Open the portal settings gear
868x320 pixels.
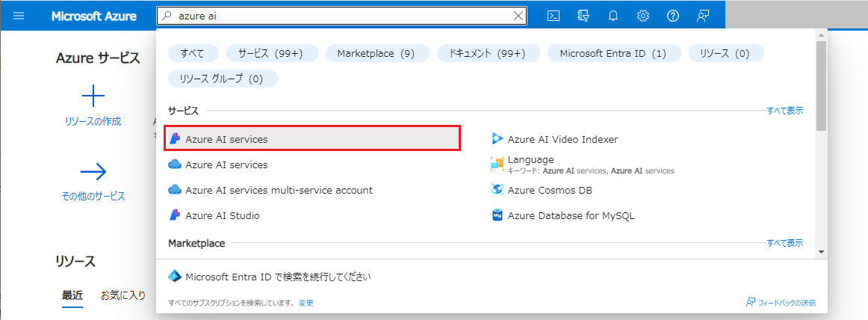pos(642,16)
